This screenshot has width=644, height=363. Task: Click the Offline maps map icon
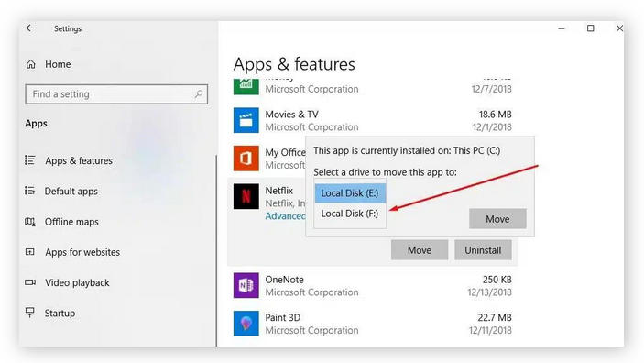(30, 222)
